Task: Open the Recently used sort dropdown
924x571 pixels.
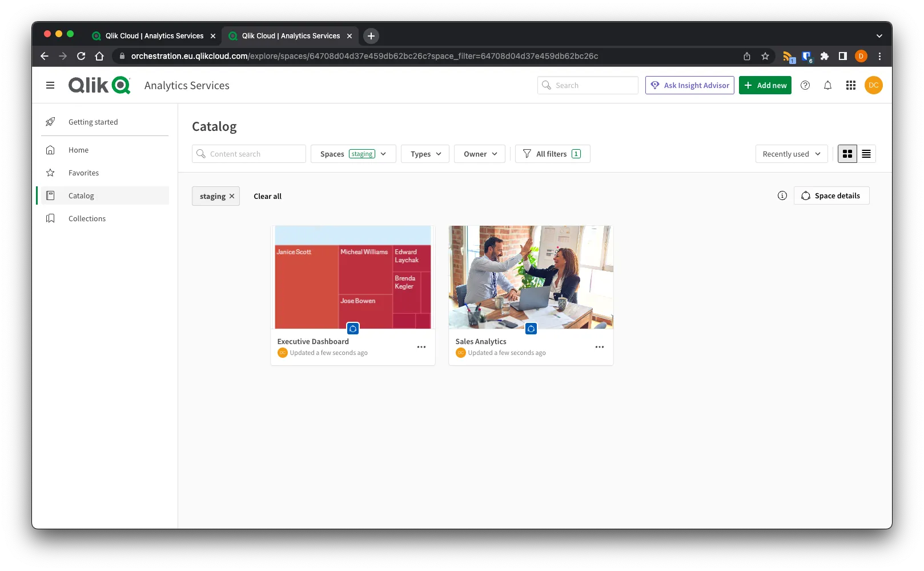Action: click(791, 153)
